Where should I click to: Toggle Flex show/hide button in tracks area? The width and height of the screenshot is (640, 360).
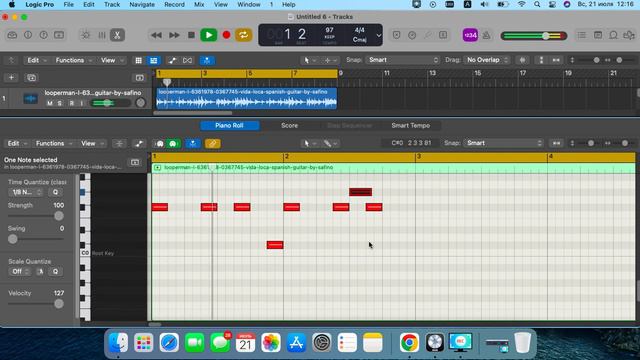click(187, 60)
